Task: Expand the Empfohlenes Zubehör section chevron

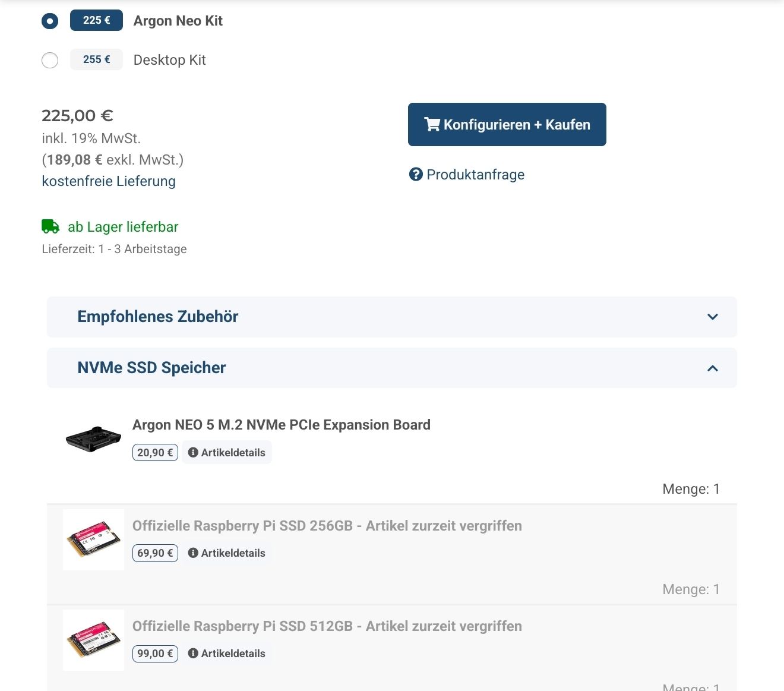Action: [x=713, y=317]
